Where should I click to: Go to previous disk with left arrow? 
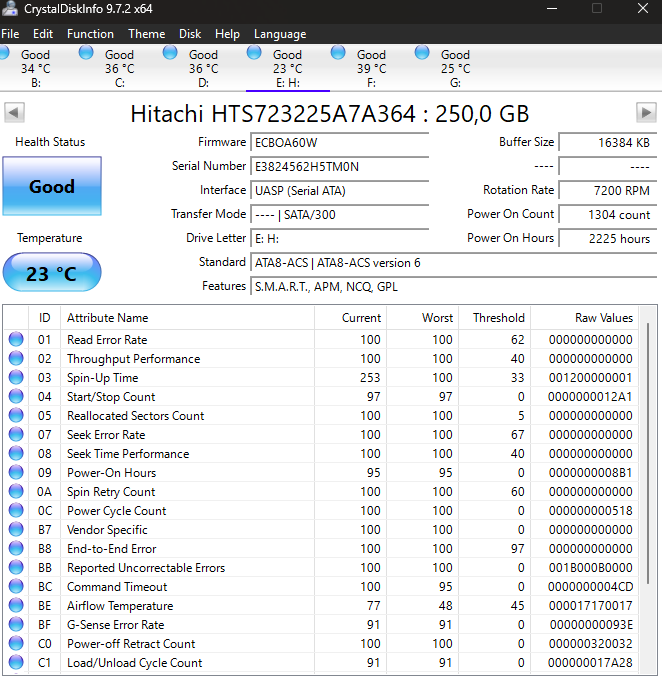(x=14, y=113)
